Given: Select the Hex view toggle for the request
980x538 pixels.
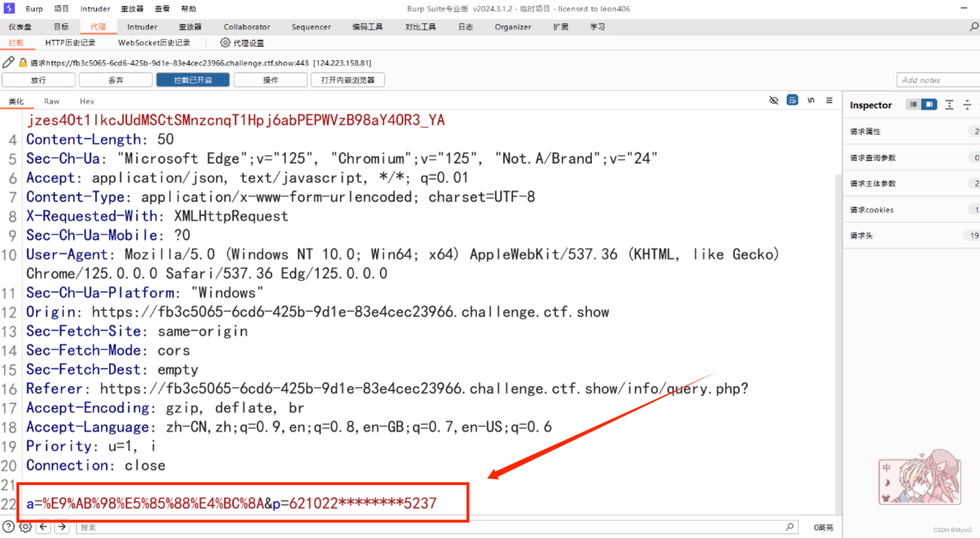Looking at the screenshot, I should pos(86,101).
